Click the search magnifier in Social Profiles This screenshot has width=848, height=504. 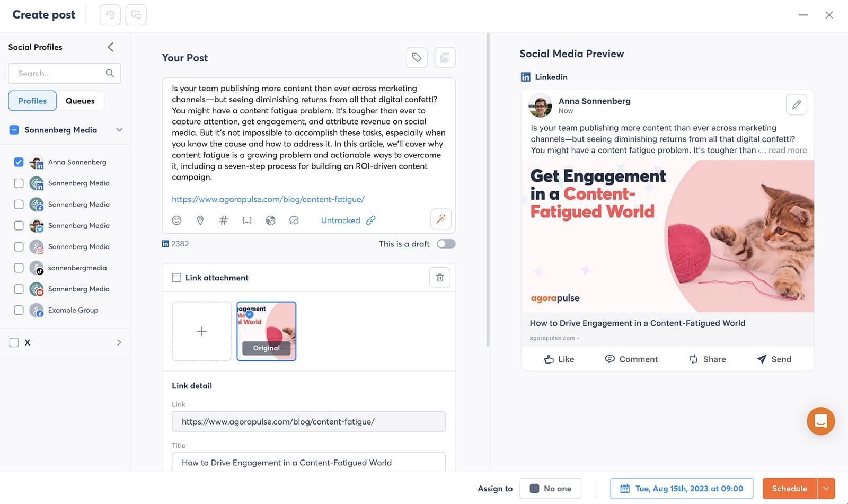pos(110,73)
